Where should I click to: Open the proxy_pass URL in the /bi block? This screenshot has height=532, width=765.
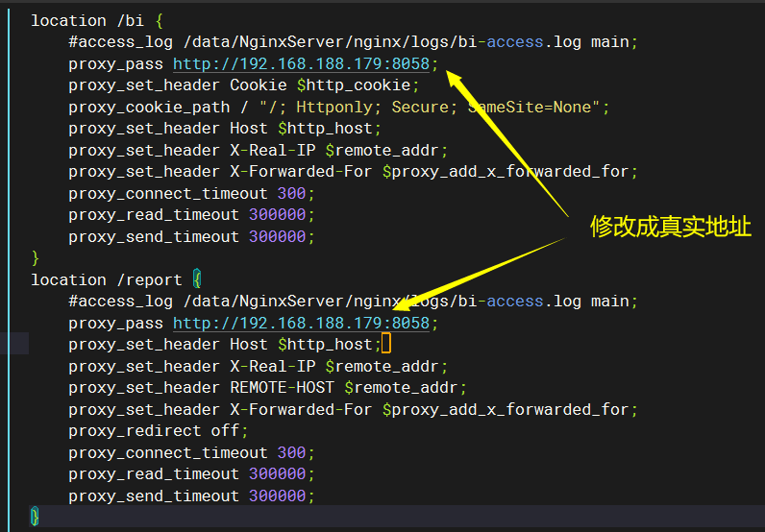pyautogui.click(x=301, y=64)
